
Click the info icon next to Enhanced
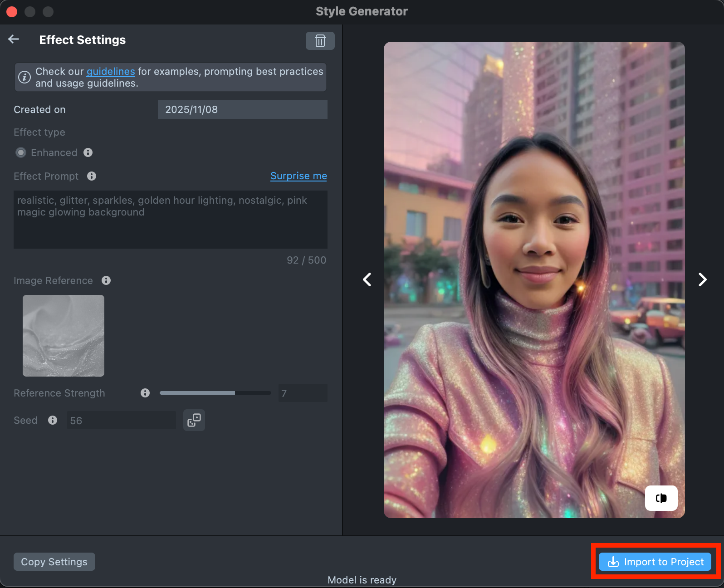pos(88,152)
